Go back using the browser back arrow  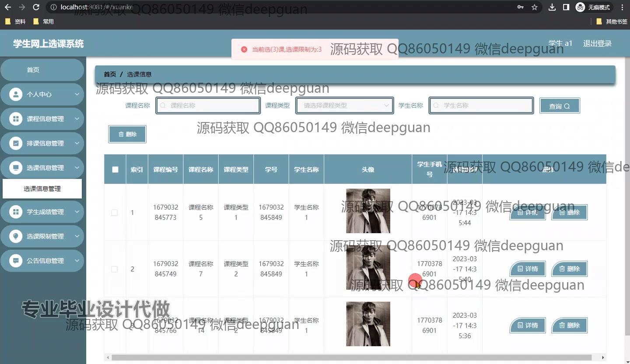point(8,7)
